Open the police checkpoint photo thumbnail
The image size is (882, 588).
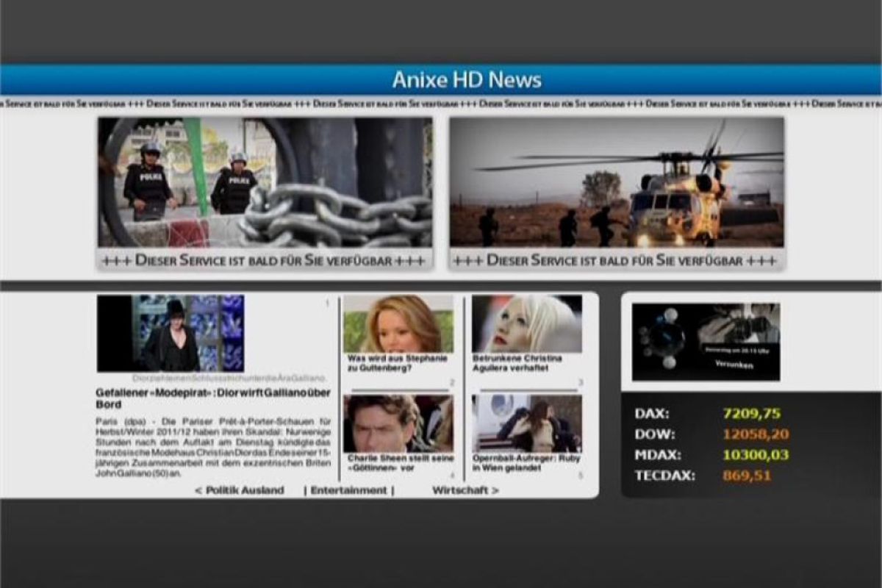click(x=265, y=182)
